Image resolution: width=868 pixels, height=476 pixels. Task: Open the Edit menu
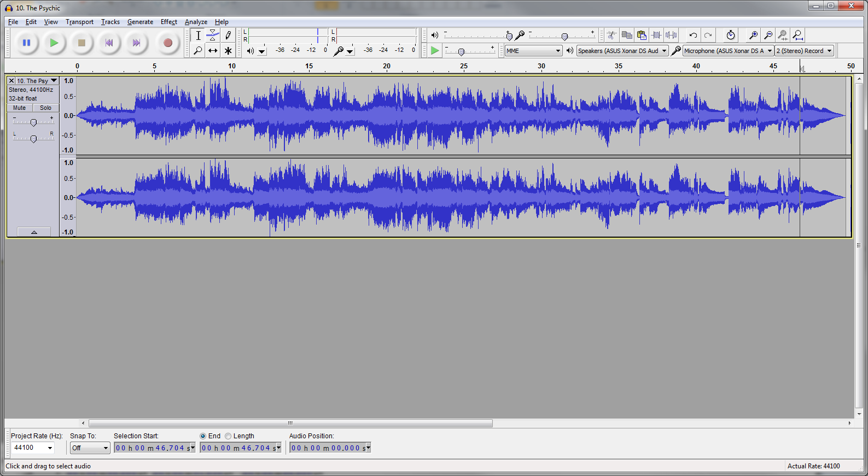tap(31, 22)
